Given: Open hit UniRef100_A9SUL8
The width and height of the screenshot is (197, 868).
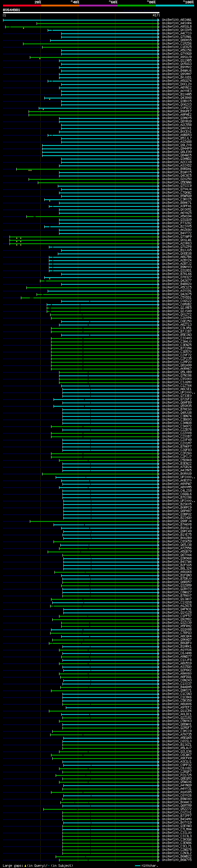Looking at the screenshot, I should 177,26.
